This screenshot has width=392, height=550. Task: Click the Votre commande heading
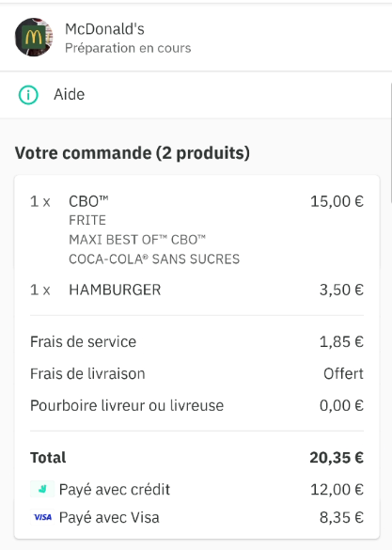coord(133,153)
